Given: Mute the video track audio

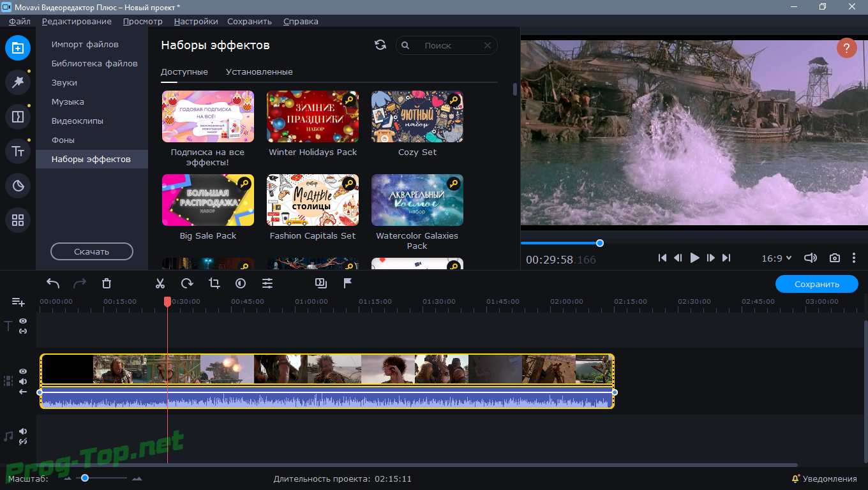Looking at the screenshot, I should [23, 382].
